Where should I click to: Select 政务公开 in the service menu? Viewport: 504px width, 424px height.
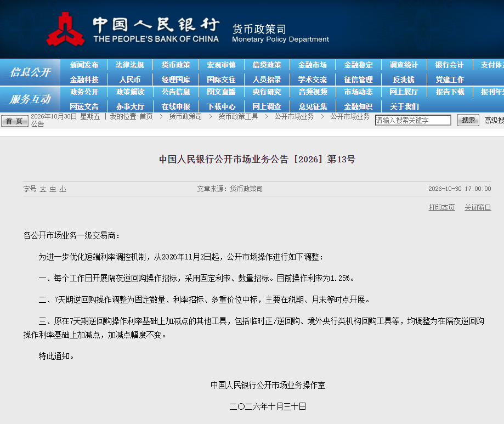[x=84, y=92]
